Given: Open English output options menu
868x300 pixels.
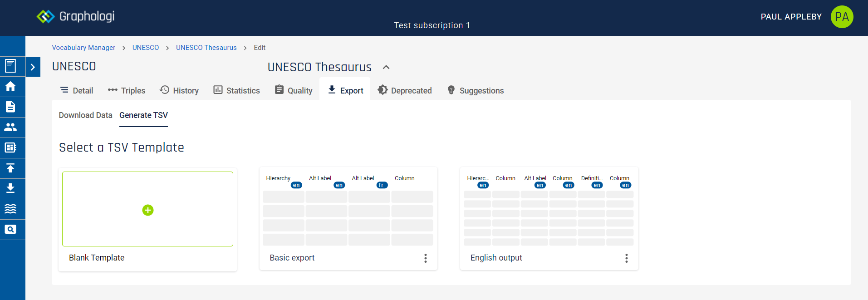Looking at the screenshot, I should click(626, 258).
